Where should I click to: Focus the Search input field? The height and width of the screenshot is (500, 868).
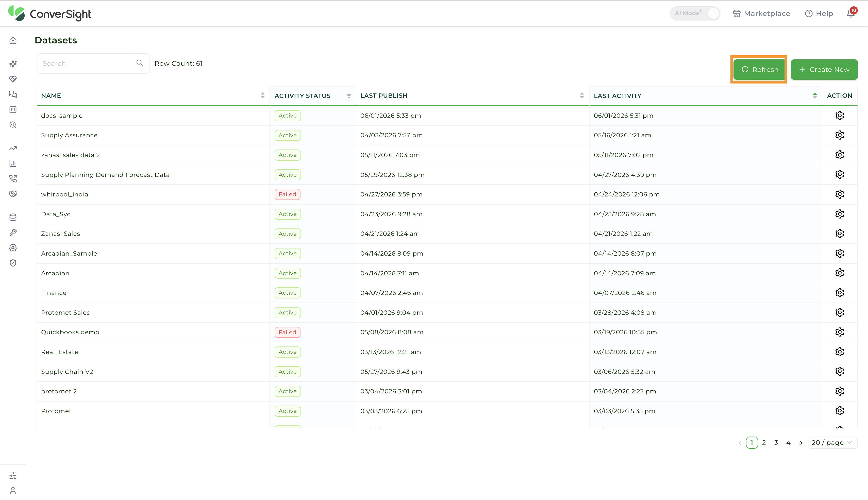(x=84, y=63)
